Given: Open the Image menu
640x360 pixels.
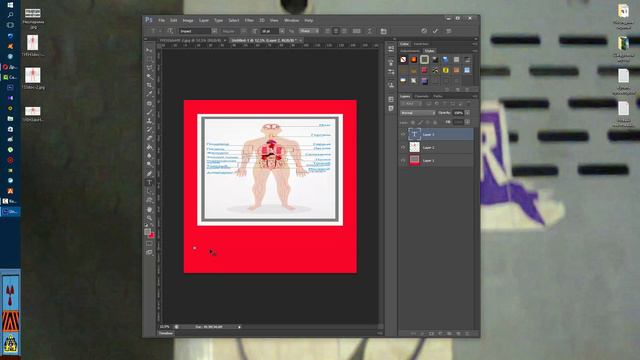Looking at the screenshot, I should tap(188, 20).
